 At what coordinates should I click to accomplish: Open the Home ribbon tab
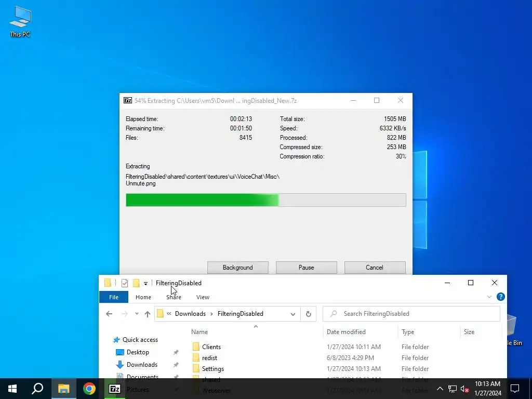(143, 297)
